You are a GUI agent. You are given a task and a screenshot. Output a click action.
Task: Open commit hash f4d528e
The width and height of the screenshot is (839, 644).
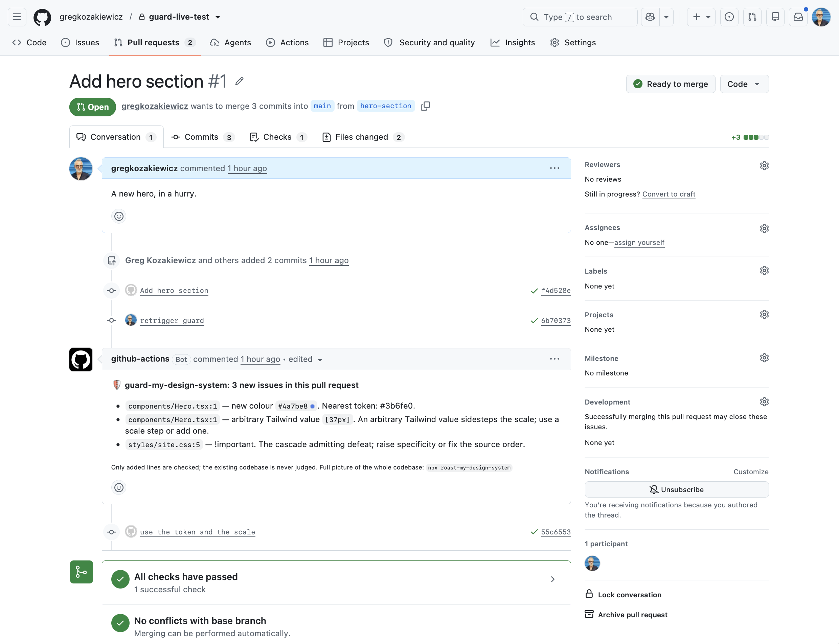coord(555,291)
